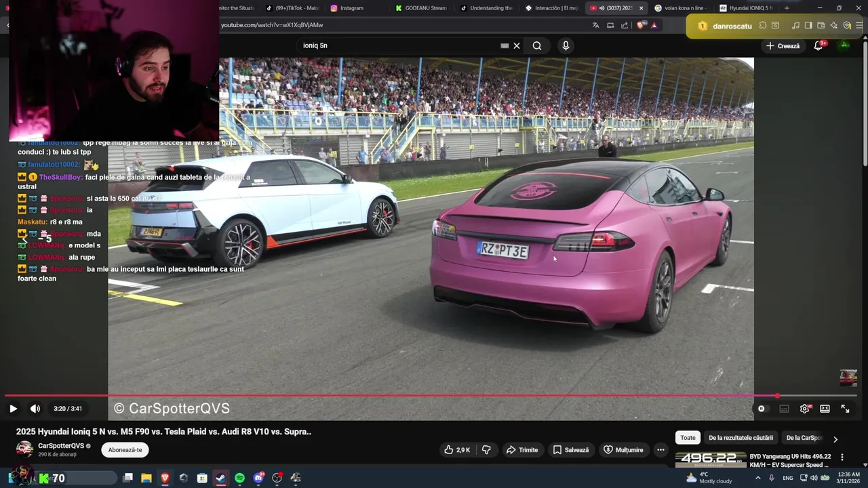
Task: Open Brave Rewards triangle icon
Action: point(654,26)
